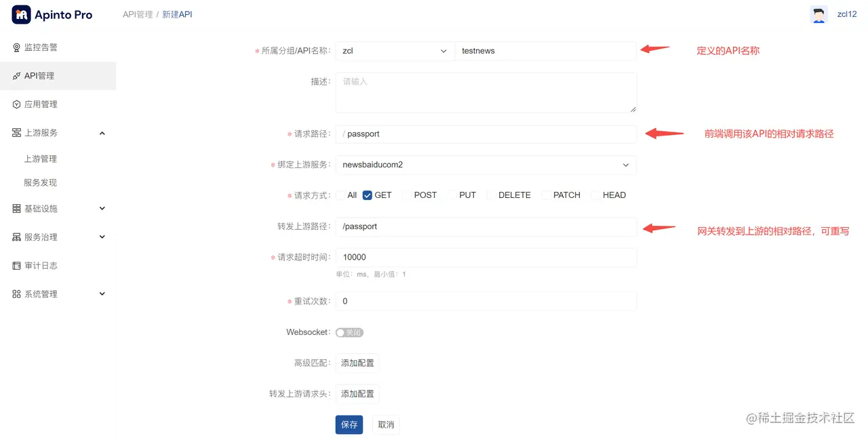Click the 审计日志 sidebar icon
Screen dimensions: 868x438
coord(17,266)
